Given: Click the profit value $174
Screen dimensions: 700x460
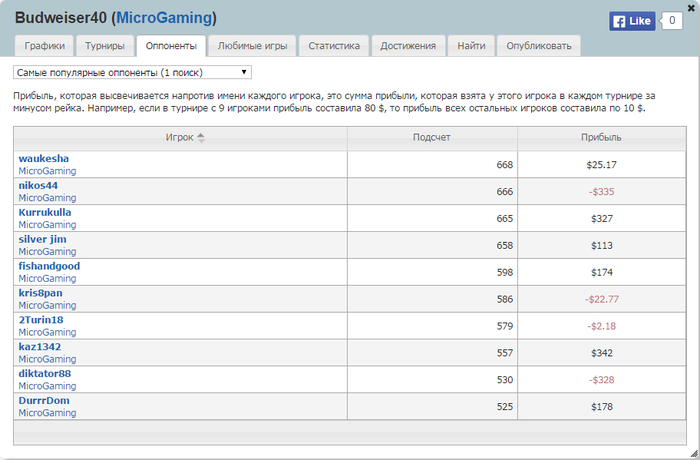Looking at the screenshot, I should tap(602, 272).
